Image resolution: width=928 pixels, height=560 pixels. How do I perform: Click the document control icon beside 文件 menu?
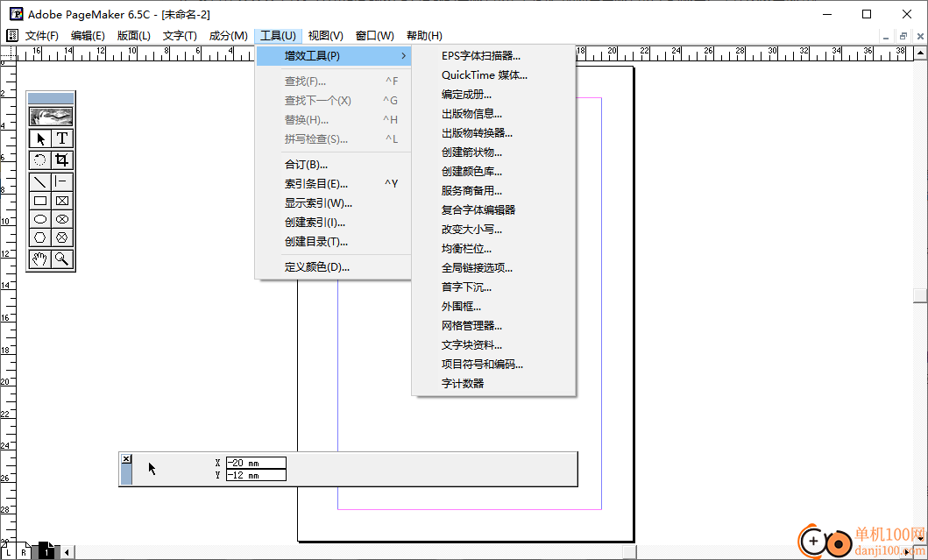pos(12,36)
